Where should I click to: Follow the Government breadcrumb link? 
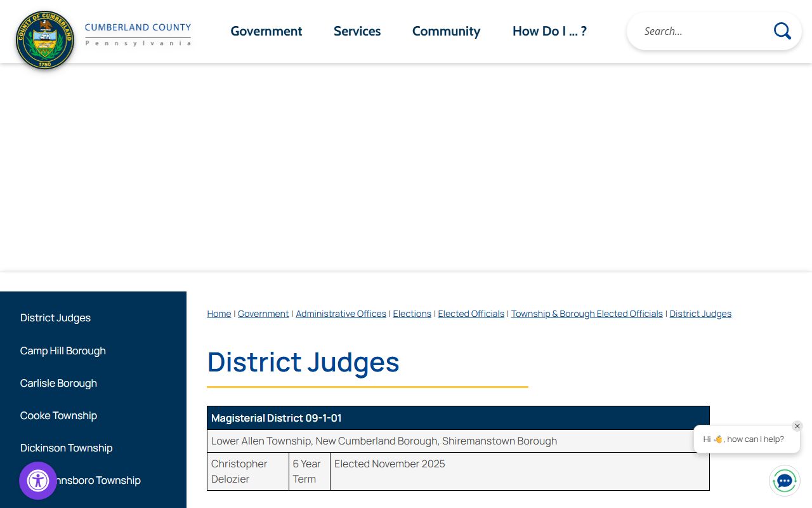tap(263, 314)
